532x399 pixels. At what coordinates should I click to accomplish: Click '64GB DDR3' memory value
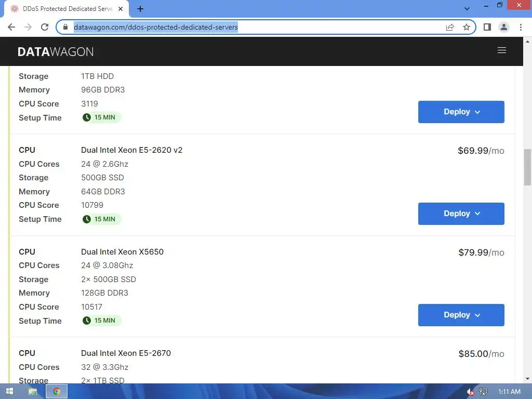point(103,192)
